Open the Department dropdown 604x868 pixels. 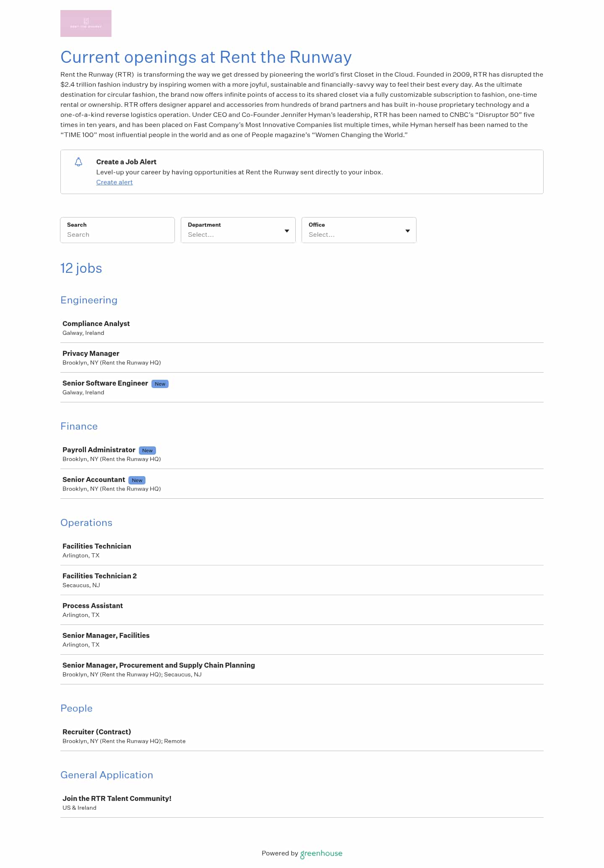(x=238, y=230)
